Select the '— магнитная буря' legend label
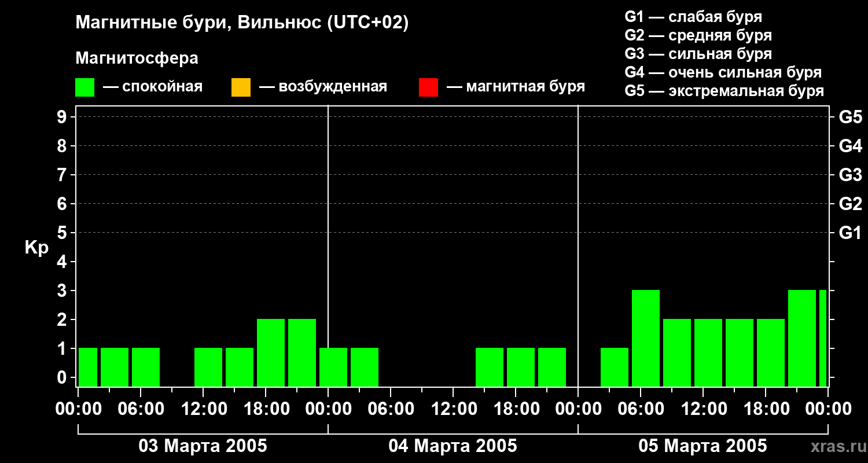This screenshot has height=463, width=868. pos(516,87)
